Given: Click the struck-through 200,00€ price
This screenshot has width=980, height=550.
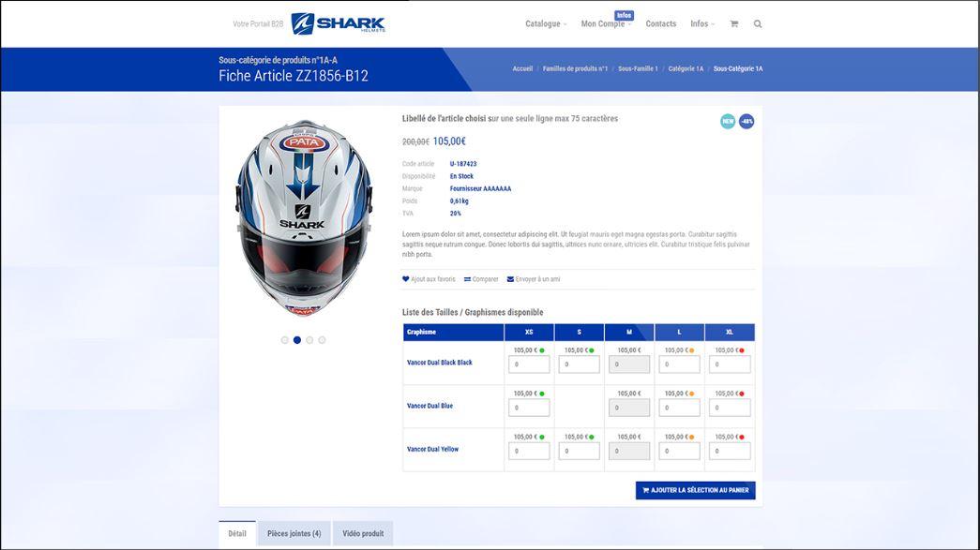Looking at the screenshot, I should pyautogui.click(x=415, y=141).
